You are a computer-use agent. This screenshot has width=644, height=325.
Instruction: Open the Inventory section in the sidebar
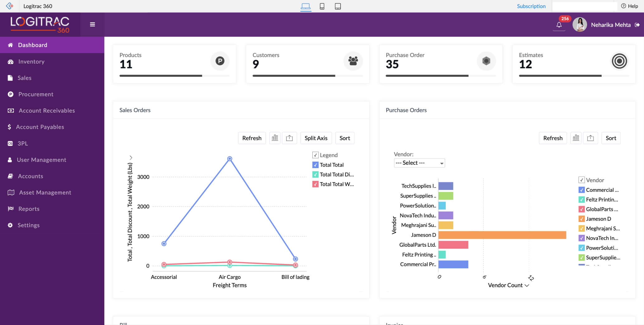tap(31, 61)
